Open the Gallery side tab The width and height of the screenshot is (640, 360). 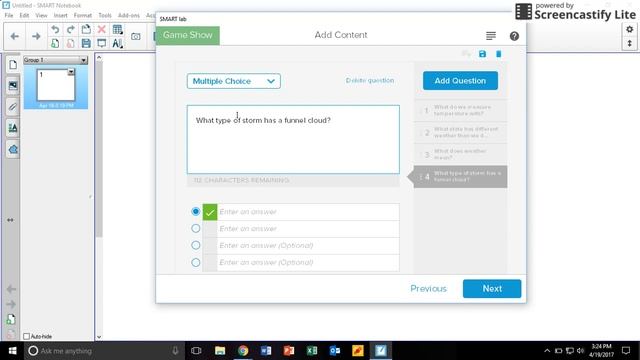(x=13, y=86)
